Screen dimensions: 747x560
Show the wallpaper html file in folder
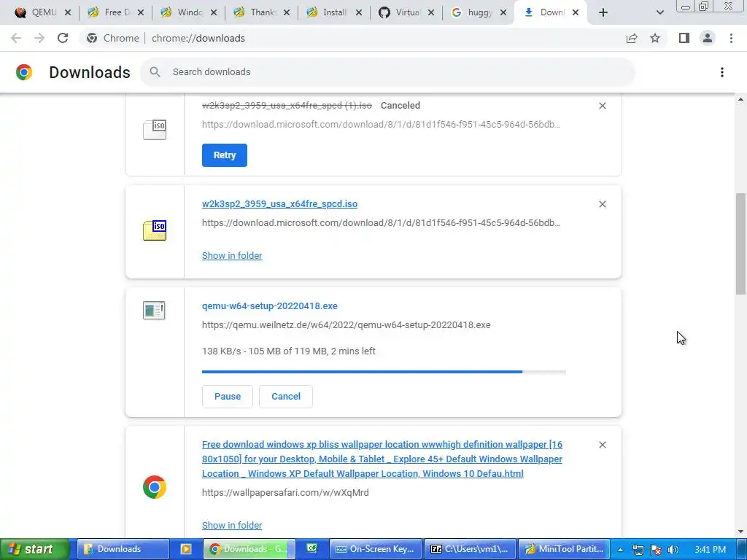coord(232,525)
